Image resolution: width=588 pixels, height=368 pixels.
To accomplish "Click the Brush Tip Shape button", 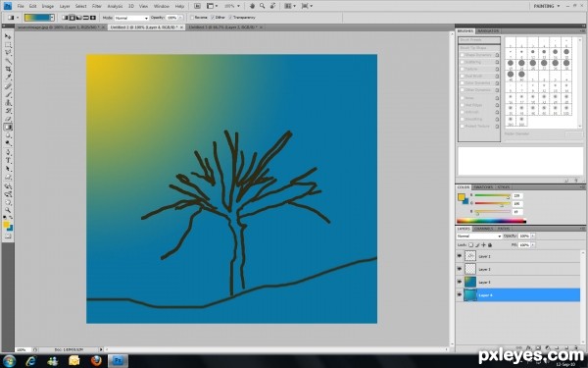I will point(479,48).
